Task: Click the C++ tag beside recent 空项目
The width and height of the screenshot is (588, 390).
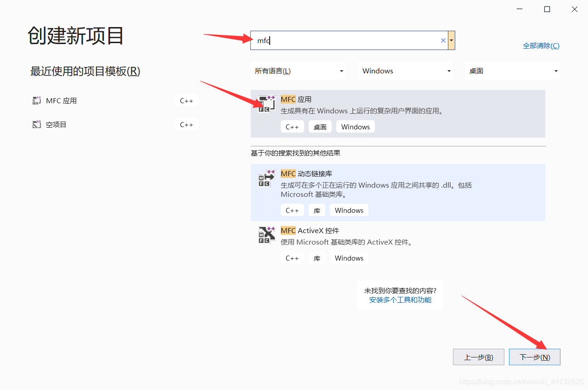Action: click(187, 124)
